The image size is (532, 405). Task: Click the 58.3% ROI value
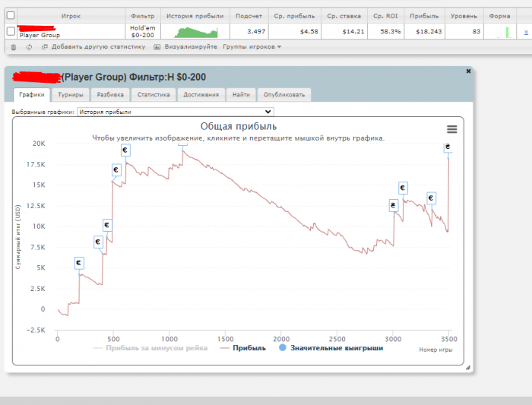390,32
